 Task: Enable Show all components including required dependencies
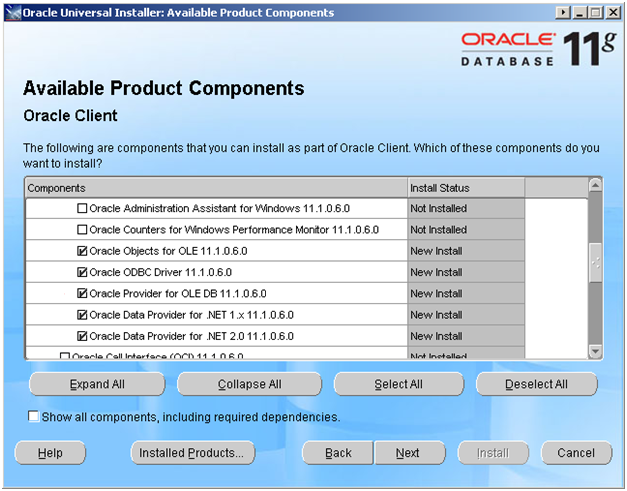tap(34, 416)
